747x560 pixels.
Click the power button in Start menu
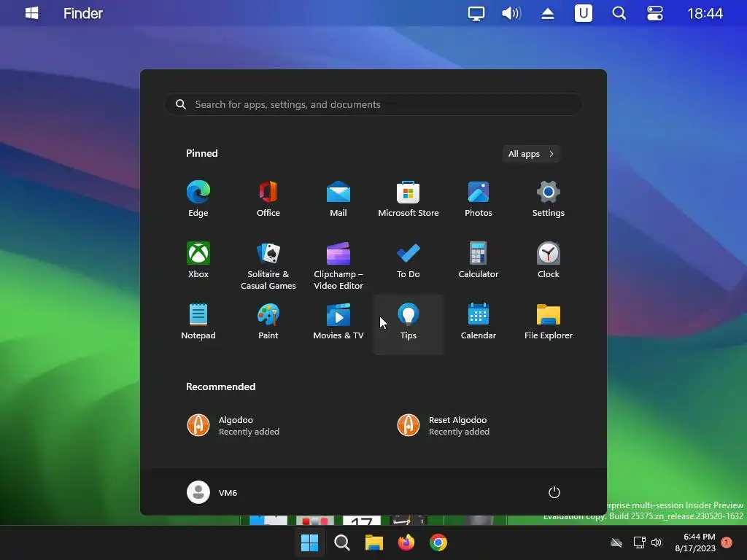pos(554,492)
